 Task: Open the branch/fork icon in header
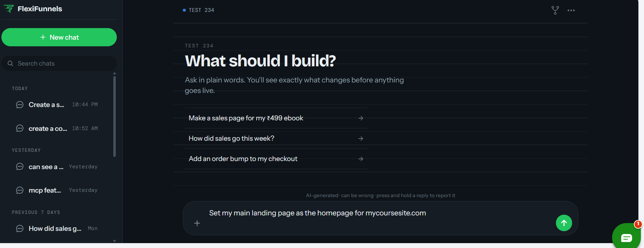click(x=555, y=10)
